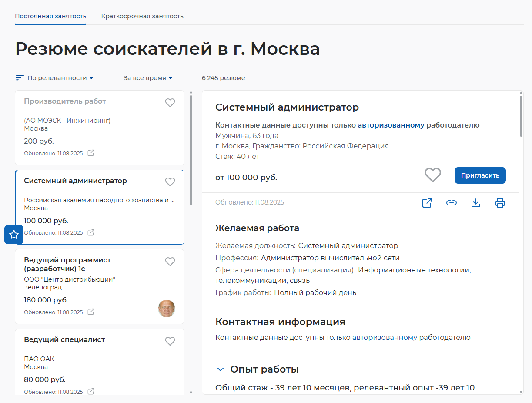Open the По релевантности sort dropdown
Screen dimensions: 532x403
[x=55, y=78]
